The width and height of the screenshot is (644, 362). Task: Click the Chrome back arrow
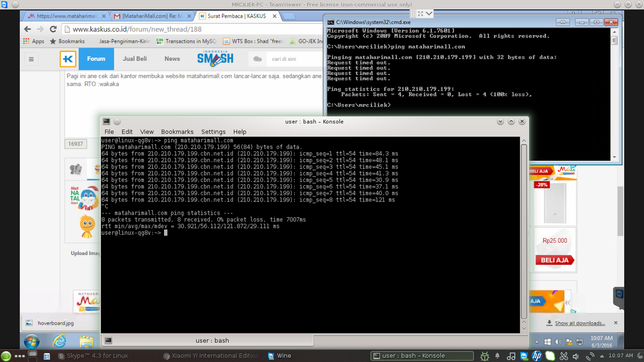tap(27, 29)
